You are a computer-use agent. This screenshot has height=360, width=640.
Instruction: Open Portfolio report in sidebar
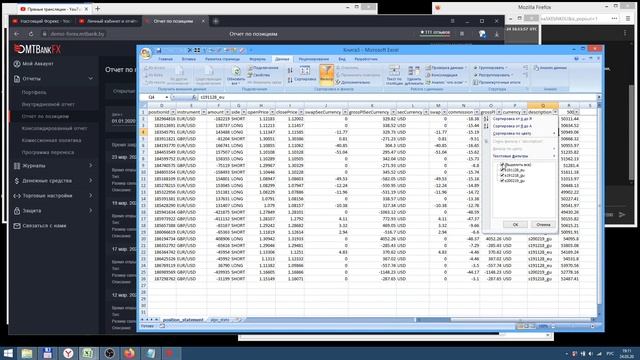pos(34,92)
